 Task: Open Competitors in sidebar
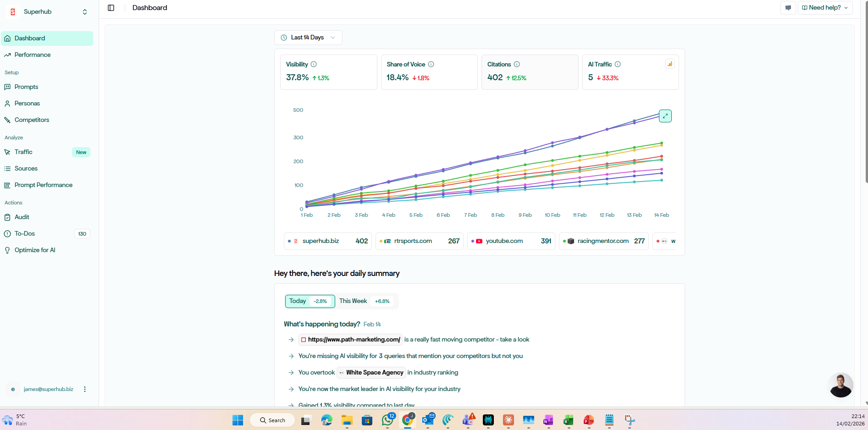47,120
